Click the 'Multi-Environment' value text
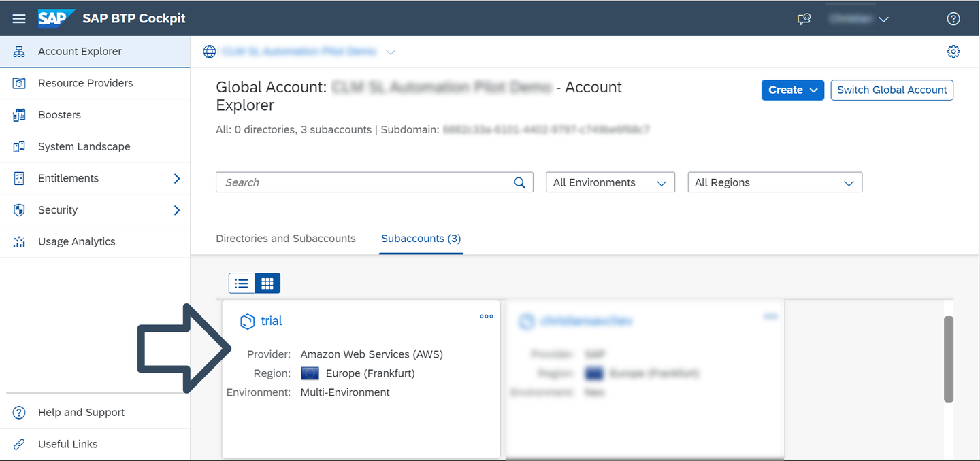Screen dimensions: 980x461 (x=345, y=392)
